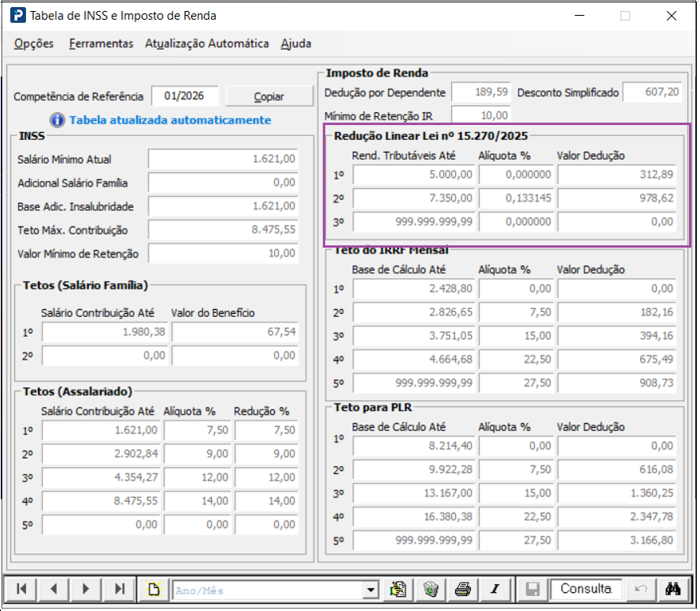
Task: Click the Base Adic. Insalubridade field
Action: tap(224, 206)
